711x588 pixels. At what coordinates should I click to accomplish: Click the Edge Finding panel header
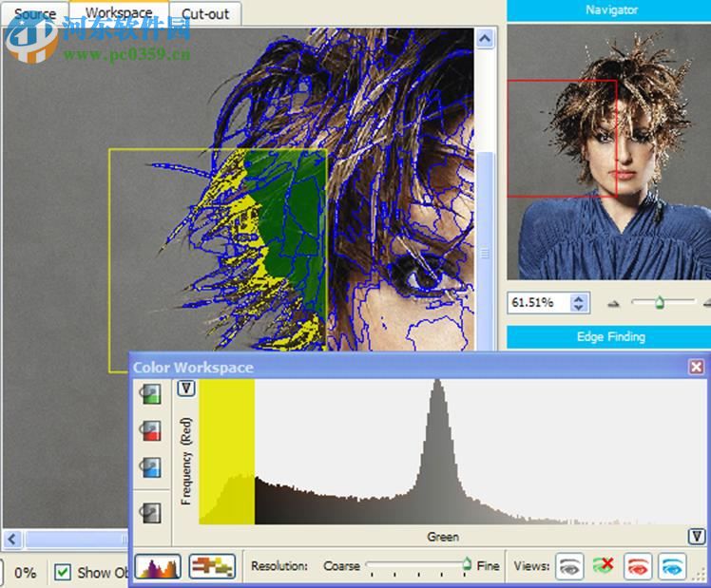point(609,336)
